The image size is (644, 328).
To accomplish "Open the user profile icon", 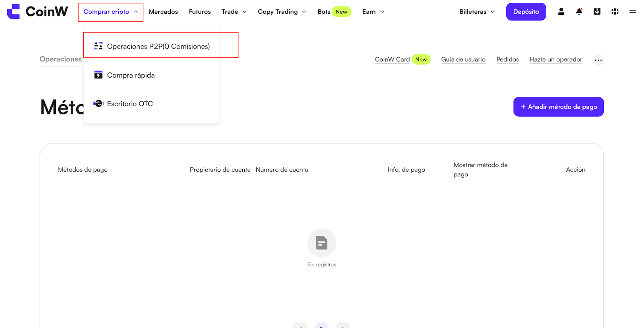I will [x=561, y=12].
